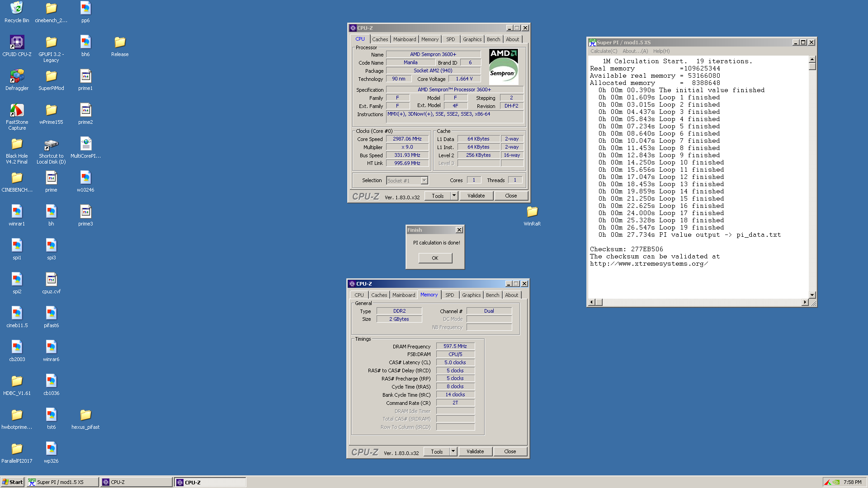The width and height of the screenshot is (868, 488).
Task: Click the Core Speed value field 2987.06 MHz
Action: click(x=407, y=139)
